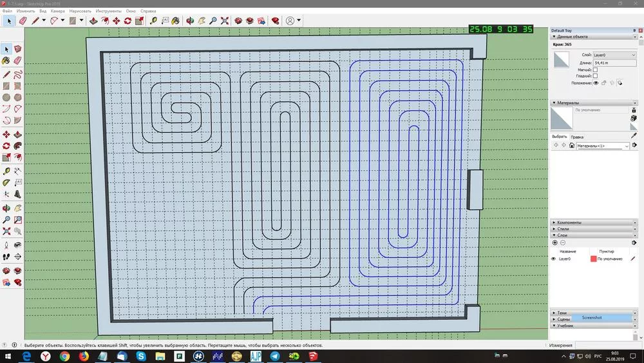Click the Zoom Extents icon
Viewport: 644px width, 363px height.
click(x=225, y=21)
